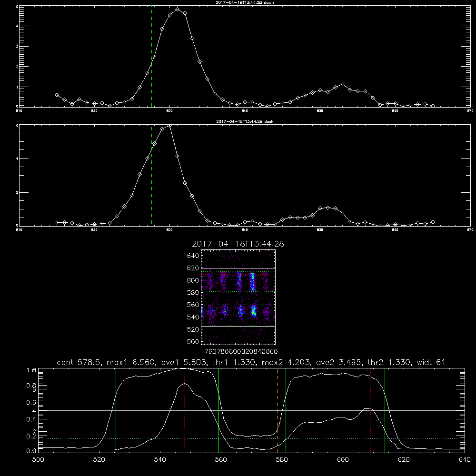Select the green boundary line near 559 in bottom plot
The width and height of the screenshot is (476, 476).
[218, 411]
